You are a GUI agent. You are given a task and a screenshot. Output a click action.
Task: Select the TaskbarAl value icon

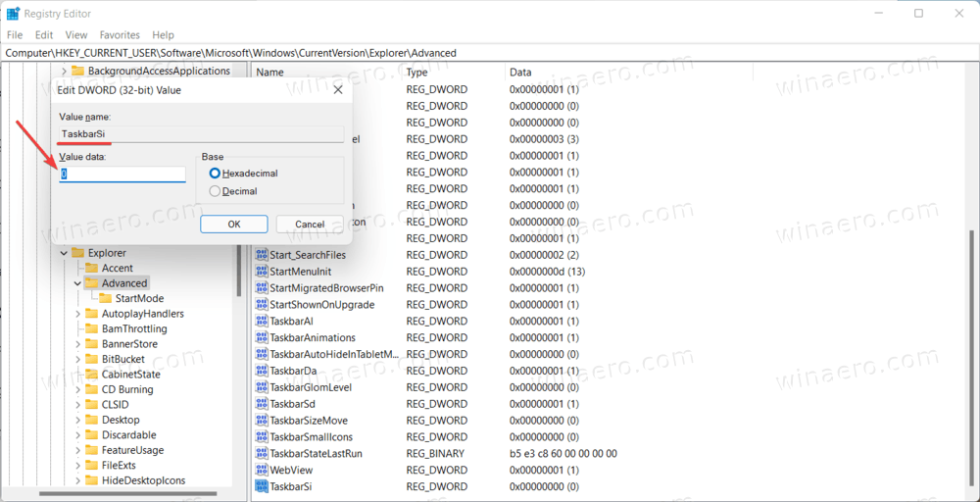click(x=262, y=322)
